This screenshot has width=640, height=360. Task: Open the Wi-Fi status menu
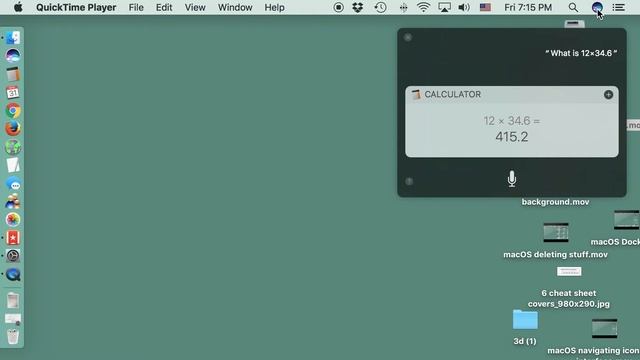(423, 7)
